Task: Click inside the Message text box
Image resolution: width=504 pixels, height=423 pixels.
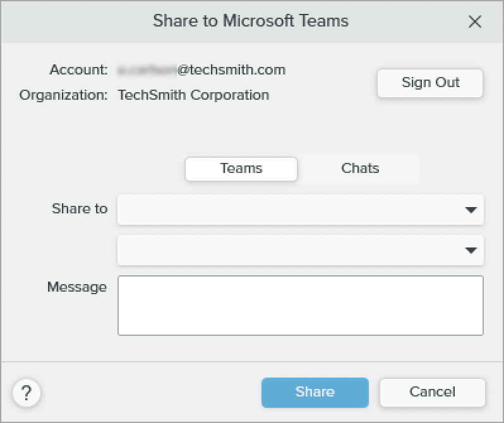Action: pos(301,306)
